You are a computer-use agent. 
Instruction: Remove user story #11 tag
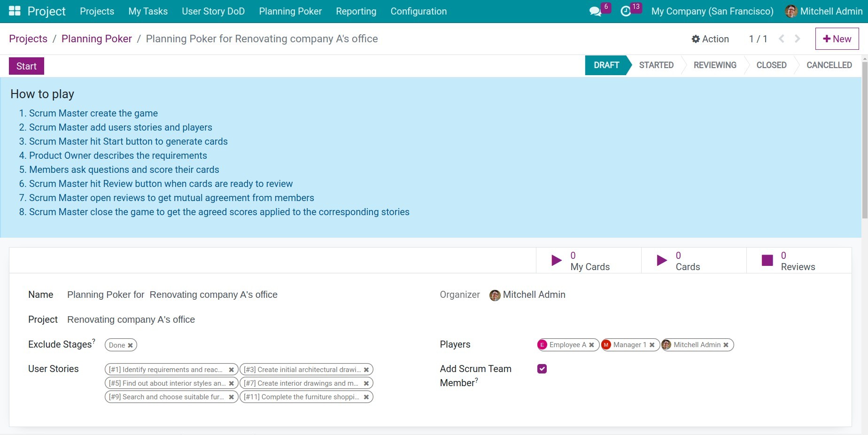[x=366, y=397]
